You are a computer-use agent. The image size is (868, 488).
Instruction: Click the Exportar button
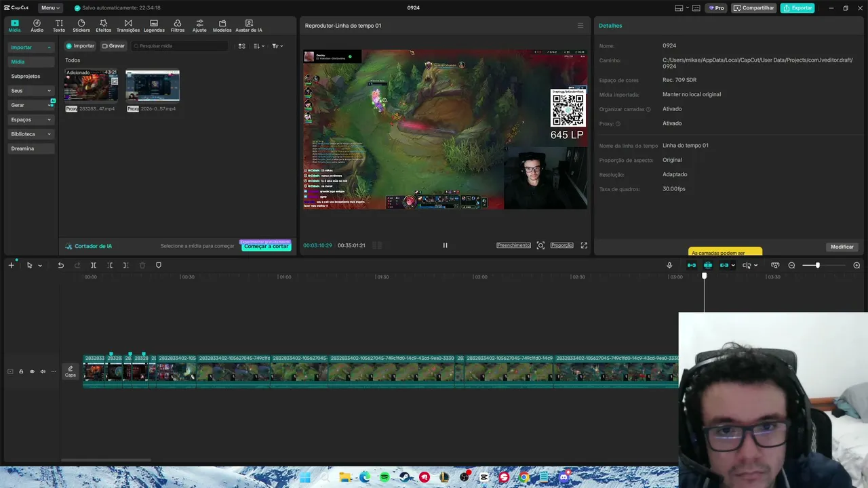pos(797,8)
